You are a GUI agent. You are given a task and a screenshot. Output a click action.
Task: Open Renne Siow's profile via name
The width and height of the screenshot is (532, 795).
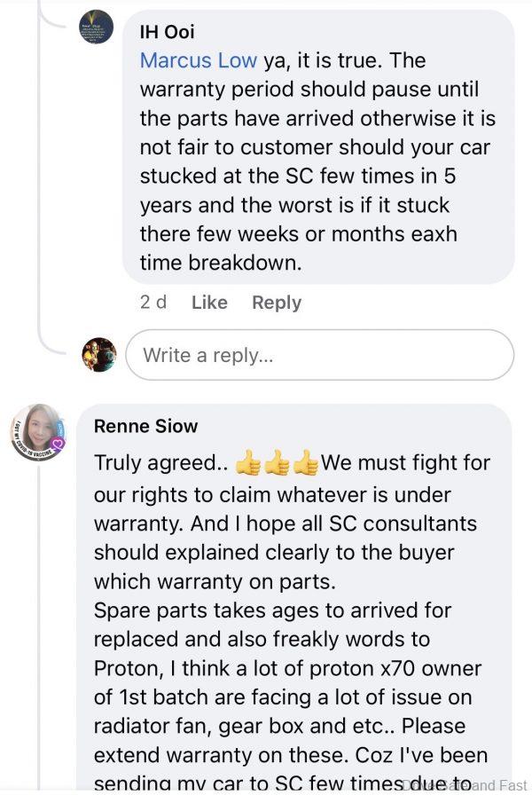pyautogui.click(x=145, y=426)
